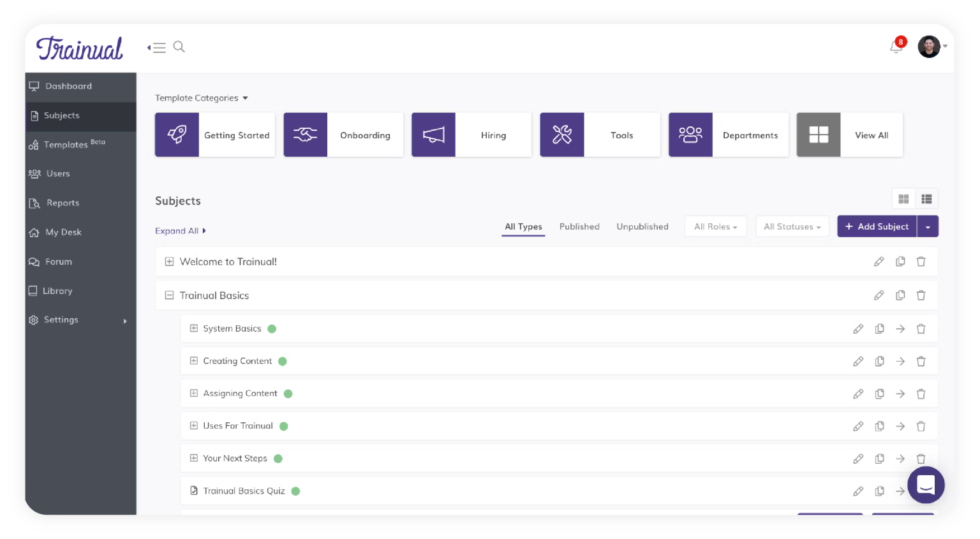Switch to the Published tab
Viewport: 980px width, 539px height.
pos(579,226)
